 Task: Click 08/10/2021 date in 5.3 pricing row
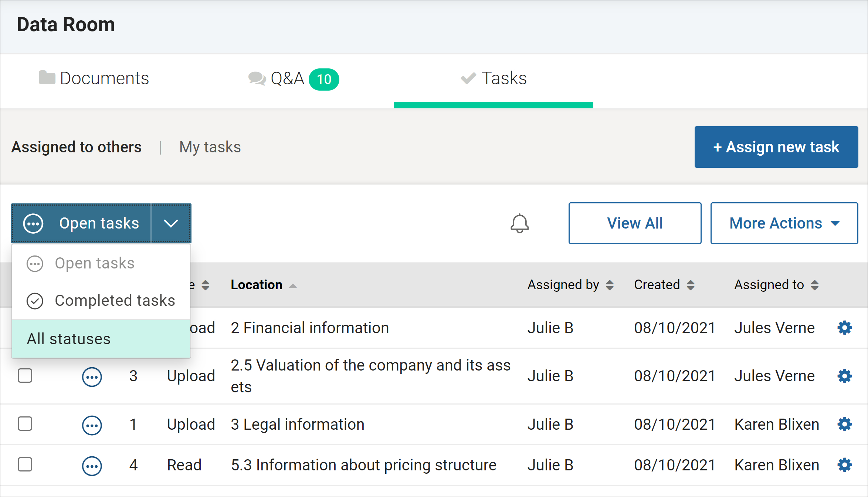coord(675,465)
